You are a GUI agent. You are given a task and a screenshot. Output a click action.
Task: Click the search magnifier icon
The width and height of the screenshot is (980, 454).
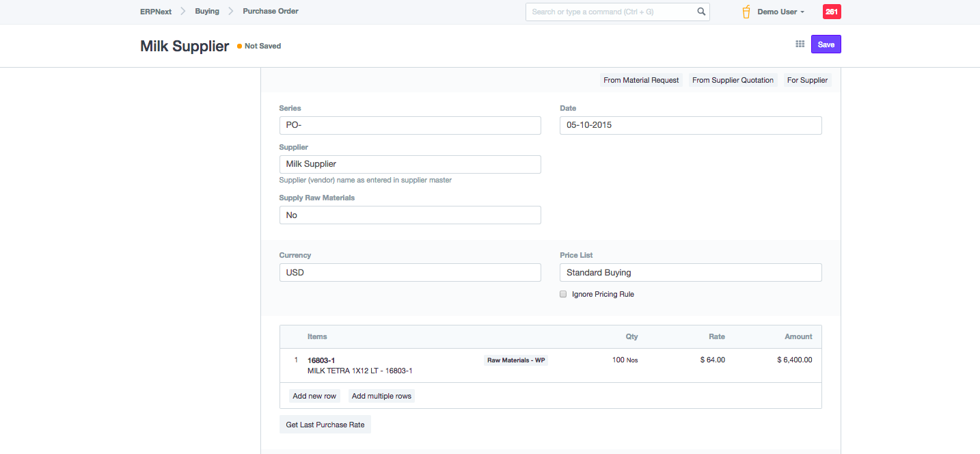701,12
